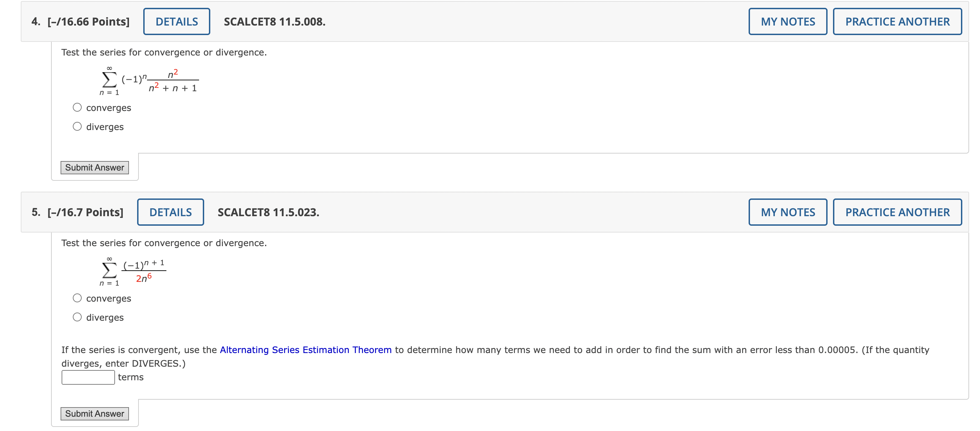Image resolution: width=980 pixels, height=431 pixels.
Task: Click PRACTICE ANOTHER for question 4
Action: 897,22
